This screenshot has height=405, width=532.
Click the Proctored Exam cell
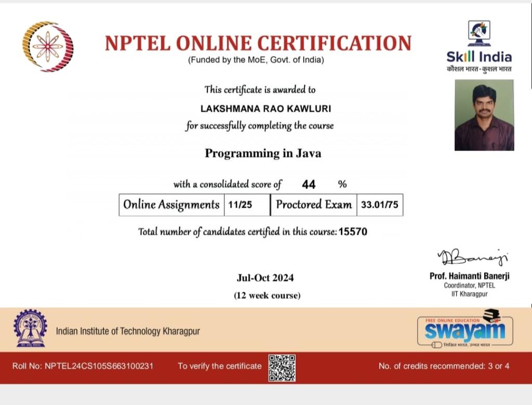pyautogui.click(x=314, y=205)
